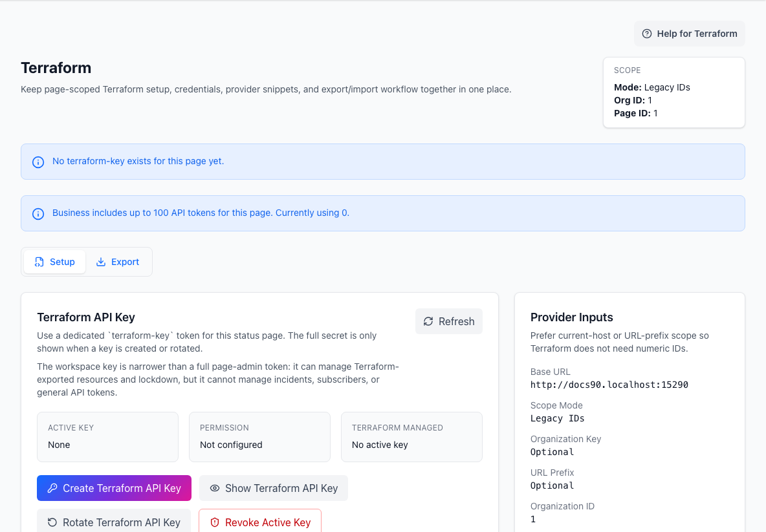Viewport: 766px width, 532px height.
Task: Click the Active Key card showing None
Action: click(107, 437)
